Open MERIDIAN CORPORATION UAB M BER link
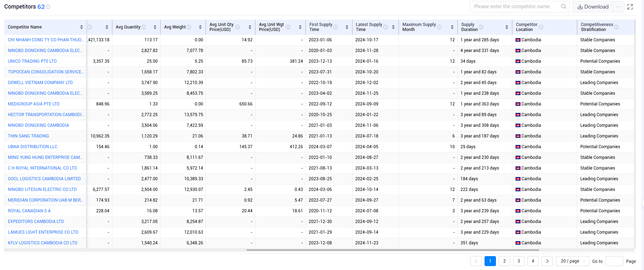Screen dimensions: 644x270 pos(46,200)
